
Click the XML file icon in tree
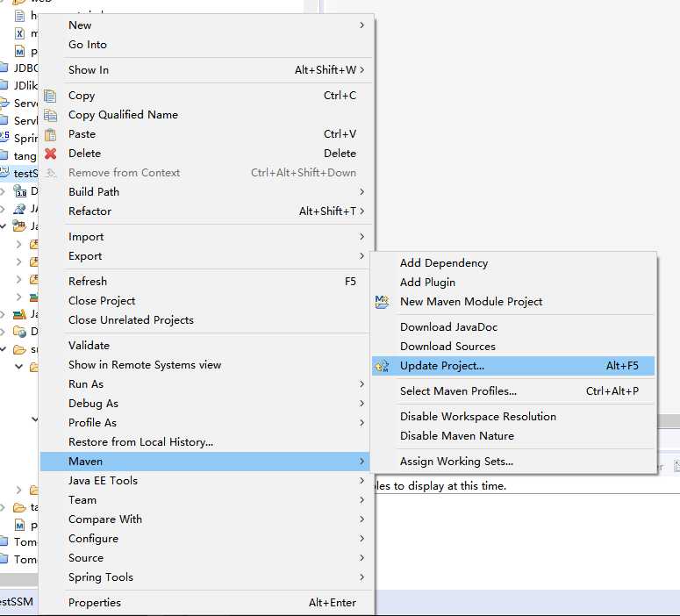pos(19,33)
